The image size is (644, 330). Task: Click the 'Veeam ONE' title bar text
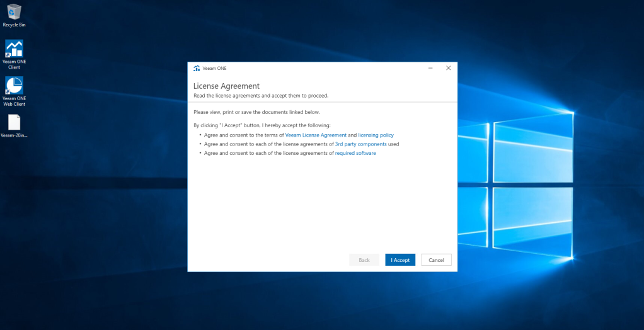click(214, 68)
